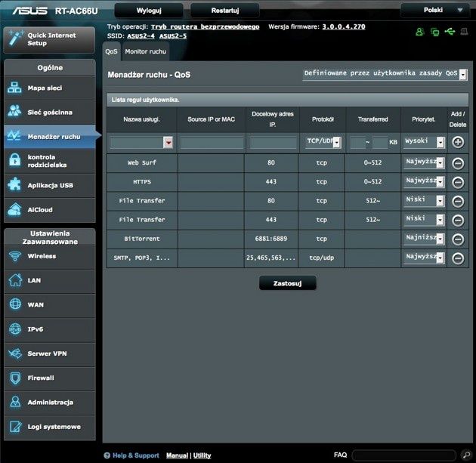Click the tcp/udp protocol cell
Screen dimensions: 476x463
[x=321, y=258]
